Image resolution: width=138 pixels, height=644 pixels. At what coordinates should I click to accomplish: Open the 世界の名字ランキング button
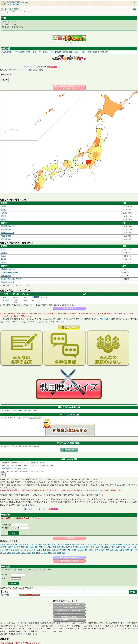coord(69,620)
